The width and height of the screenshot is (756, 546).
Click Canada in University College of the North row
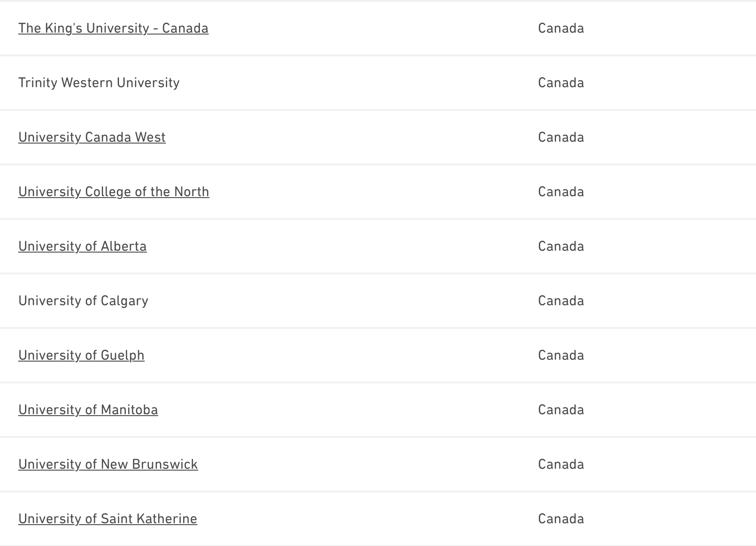click(561, 192)
